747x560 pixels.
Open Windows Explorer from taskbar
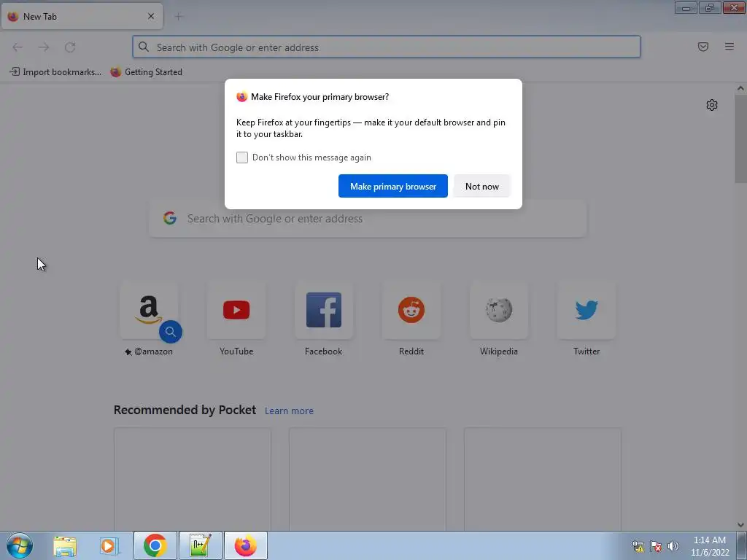(x=65, y=545)
